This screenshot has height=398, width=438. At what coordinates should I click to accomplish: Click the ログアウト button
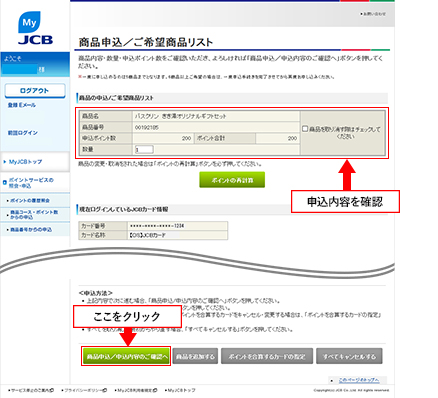[35, 91]
